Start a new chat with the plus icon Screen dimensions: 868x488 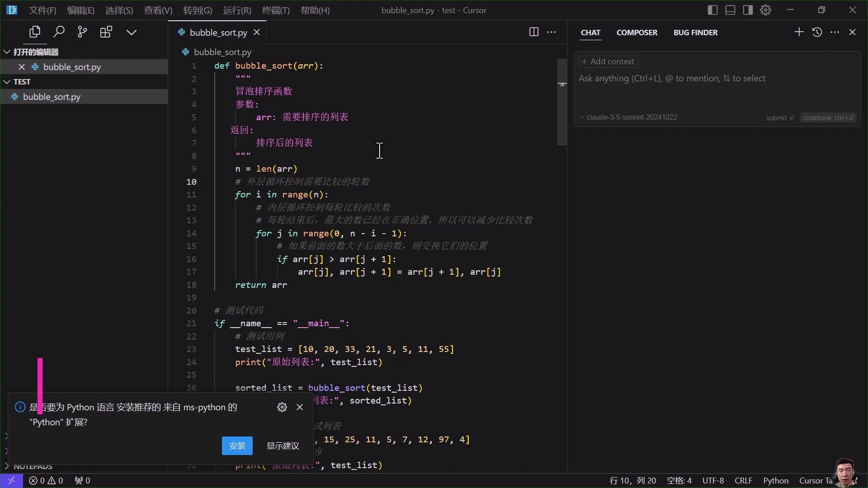pyautogui.click(x=798, y=32)
